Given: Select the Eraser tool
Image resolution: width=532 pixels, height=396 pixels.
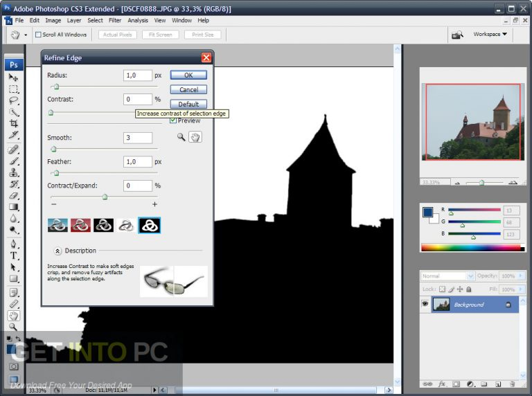Looking at the screenshot, I should (x=13, y=196).
